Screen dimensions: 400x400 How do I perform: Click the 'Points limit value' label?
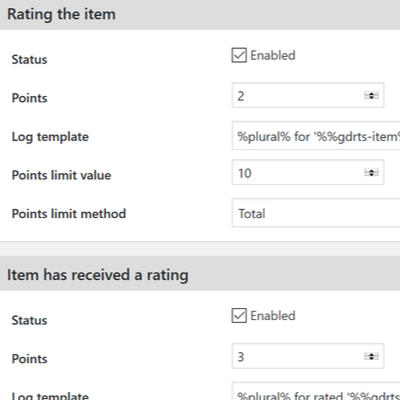[x=61, y=175]
